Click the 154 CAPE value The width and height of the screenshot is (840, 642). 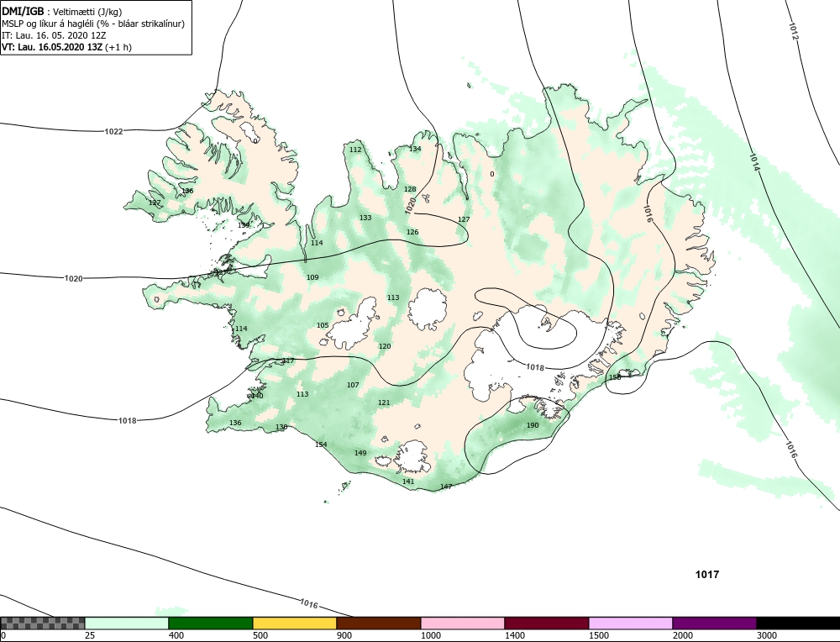[x=321, y=445]
